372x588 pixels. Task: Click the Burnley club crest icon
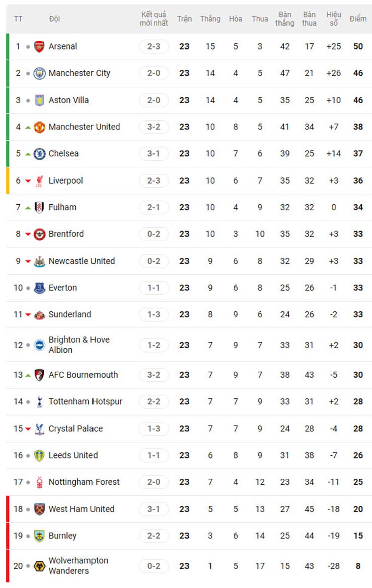(39, 536)
